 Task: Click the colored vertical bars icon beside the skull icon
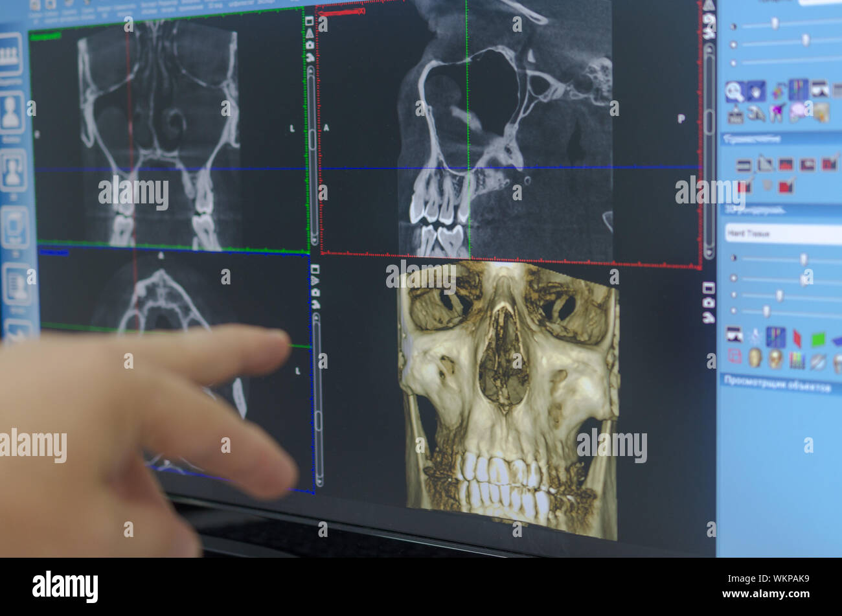tap(797, 360)
